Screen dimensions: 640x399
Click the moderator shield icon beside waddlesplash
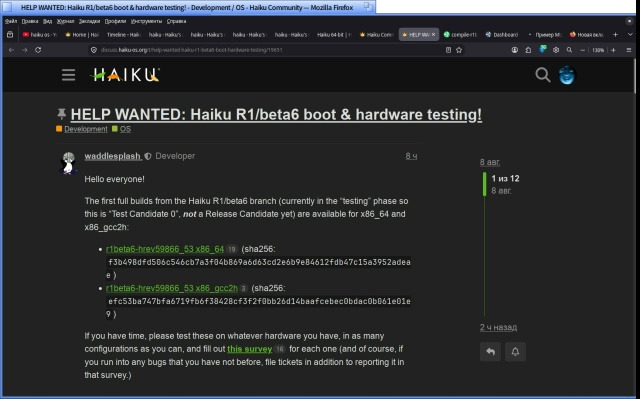tap(148, 156)
